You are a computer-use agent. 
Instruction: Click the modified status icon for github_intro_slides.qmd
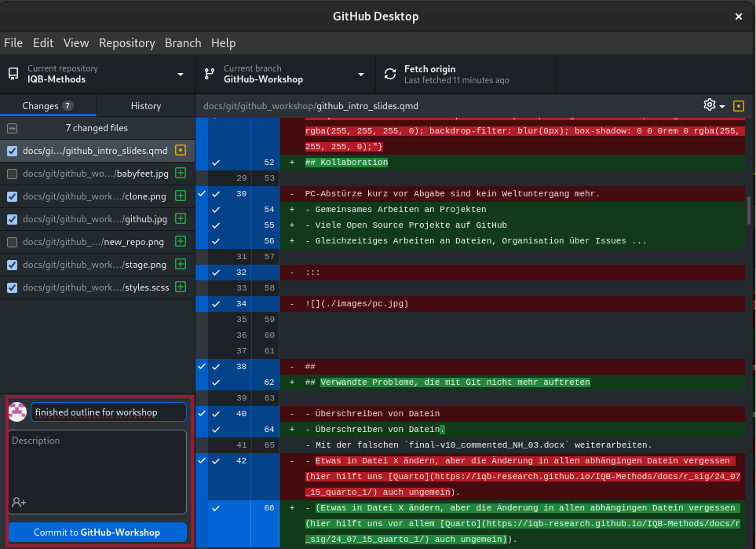[x=181, y=151]
